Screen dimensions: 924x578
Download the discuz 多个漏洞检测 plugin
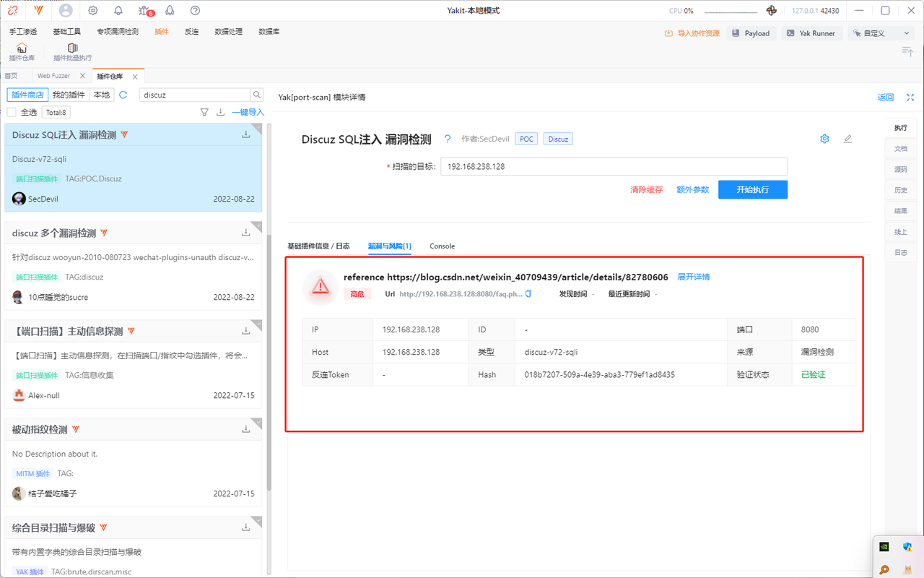246,233
